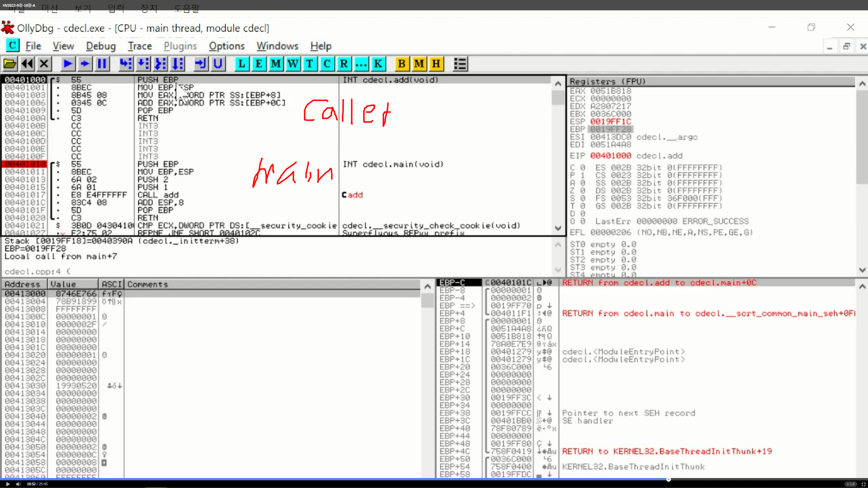The image size is (868, 488).
Task: Open the Help menu
Action: pos(321,46)
